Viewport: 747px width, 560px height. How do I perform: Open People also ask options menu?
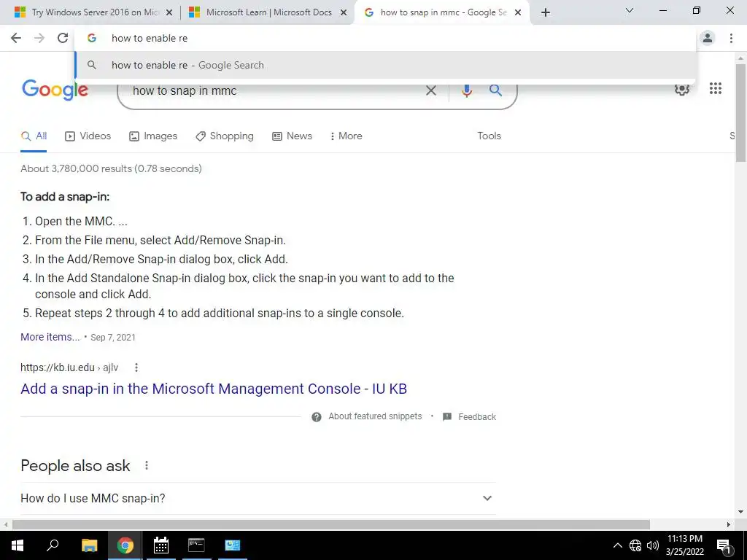point(147,465)
